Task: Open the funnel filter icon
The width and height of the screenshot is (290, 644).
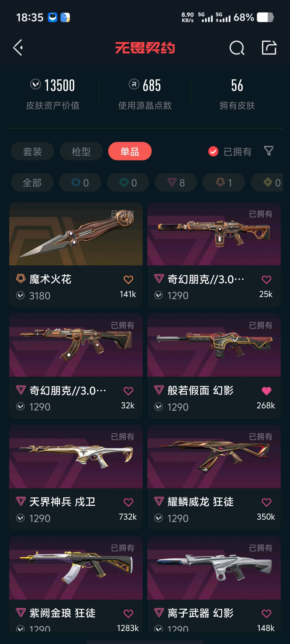Action: click(269, 151)
